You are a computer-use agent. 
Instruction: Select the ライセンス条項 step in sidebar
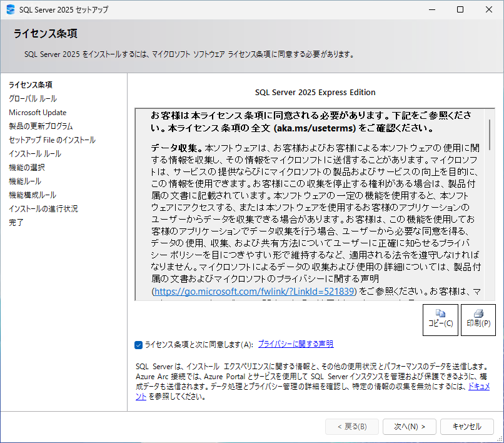coord(31,85)
